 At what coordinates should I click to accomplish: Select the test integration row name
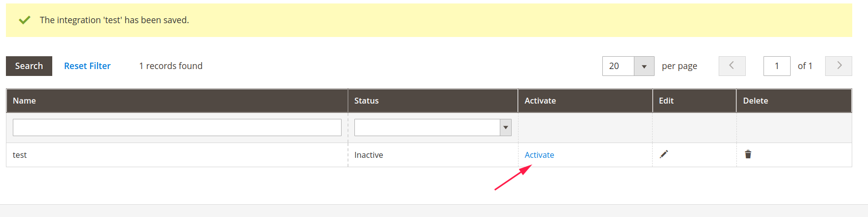click(x=20, y=155)
